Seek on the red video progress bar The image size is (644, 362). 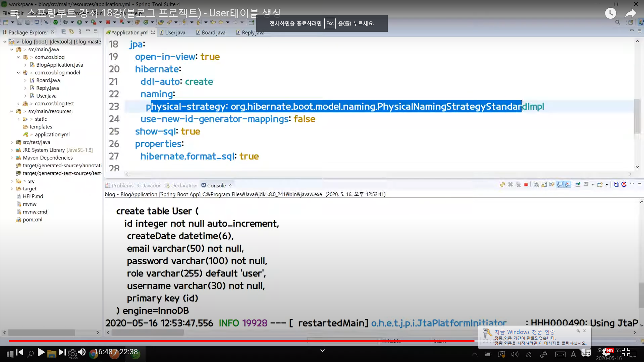pos(241,341)
